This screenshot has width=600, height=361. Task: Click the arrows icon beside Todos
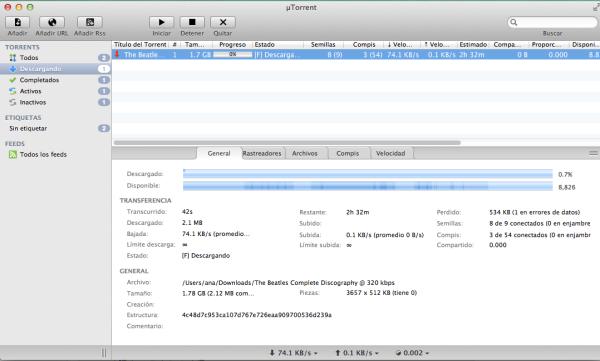[x=13, y=58]
